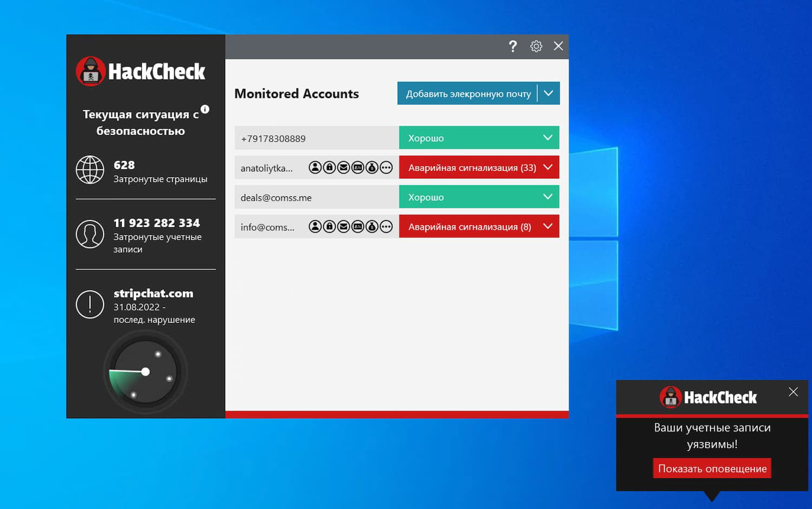Click the 'Ваши учетные записи уязвимы!' message
The width and height of the screenshot is (812, 509).
(712, 435)
